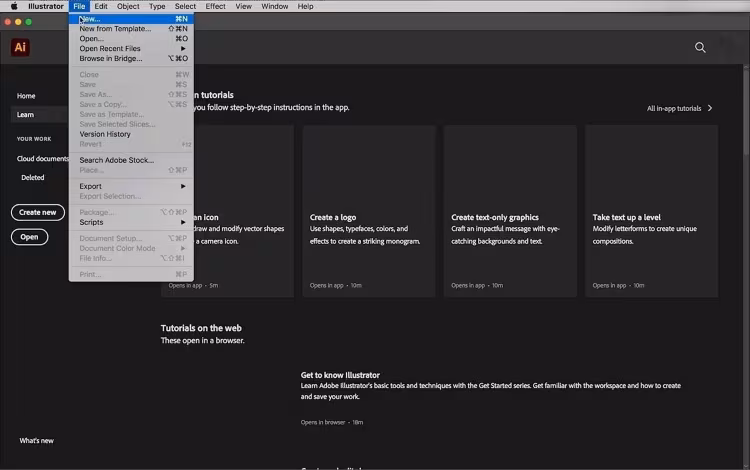Click the green maximize window button

point(29,22)
